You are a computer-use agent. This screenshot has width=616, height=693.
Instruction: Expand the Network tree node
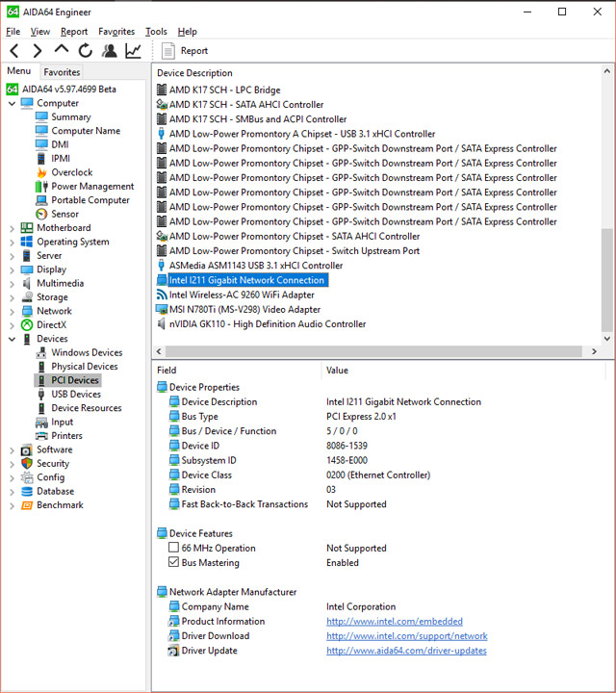click(12, 312)
